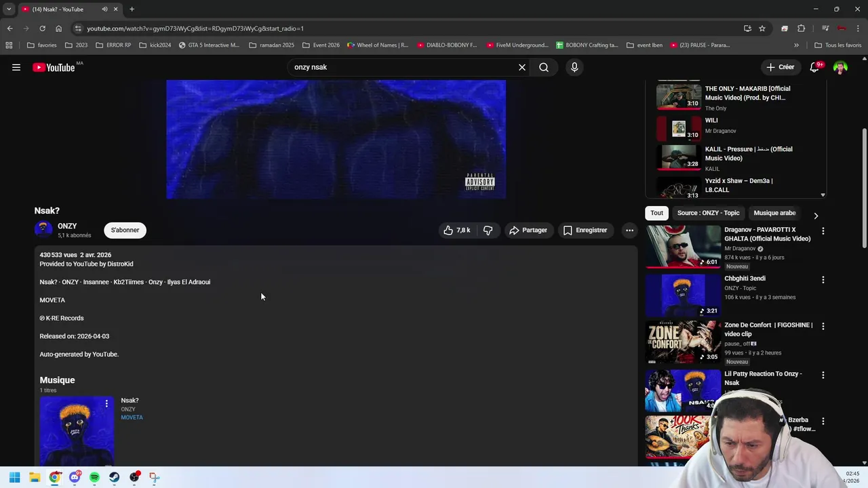Viewport: 868px width, 488px height.
Task: Open Discord from the taskbar
Action: (75, 477)
